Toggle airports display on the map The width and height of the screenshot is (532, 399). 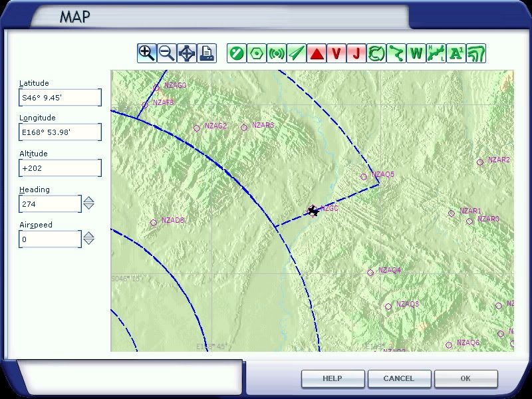point(236,53)
